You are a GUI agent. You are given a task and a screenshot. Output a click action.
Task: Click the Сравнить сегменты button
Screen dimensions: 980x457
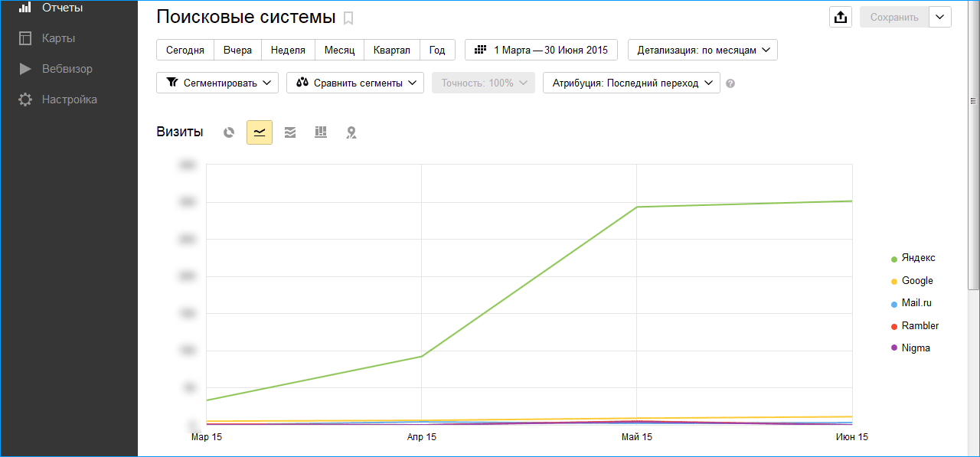tap(355, 83)
